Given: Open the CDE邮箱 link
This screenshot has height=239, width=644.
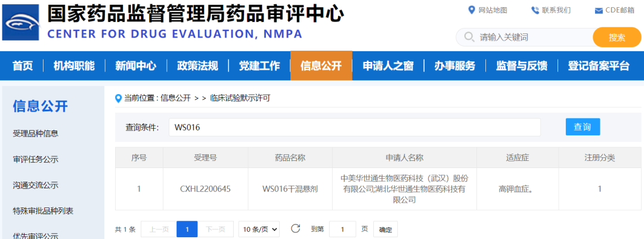Looking at the screenshot, I should pyautogui.click(x=620, y=10).
